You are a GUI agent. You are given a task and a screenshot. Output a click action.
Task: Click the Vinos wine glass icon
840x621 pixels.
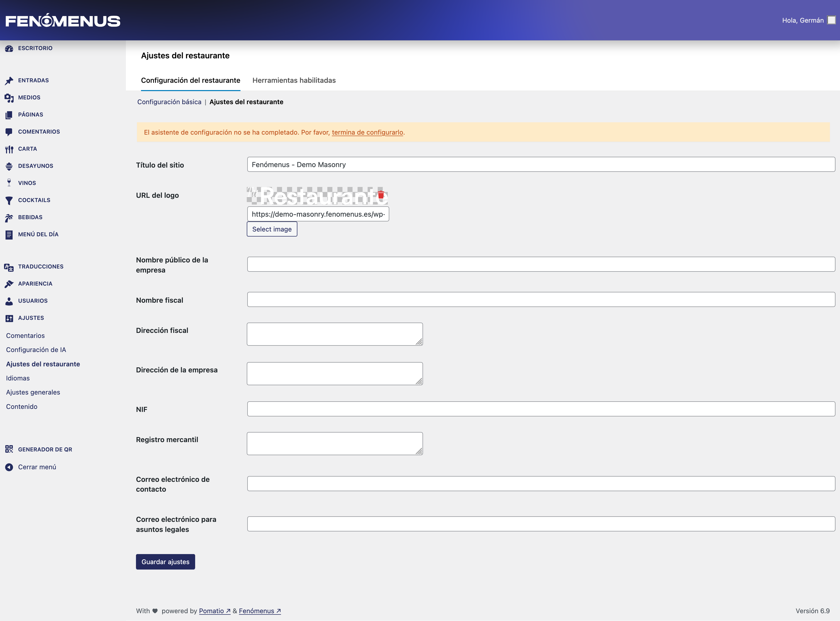coord(9,183)
